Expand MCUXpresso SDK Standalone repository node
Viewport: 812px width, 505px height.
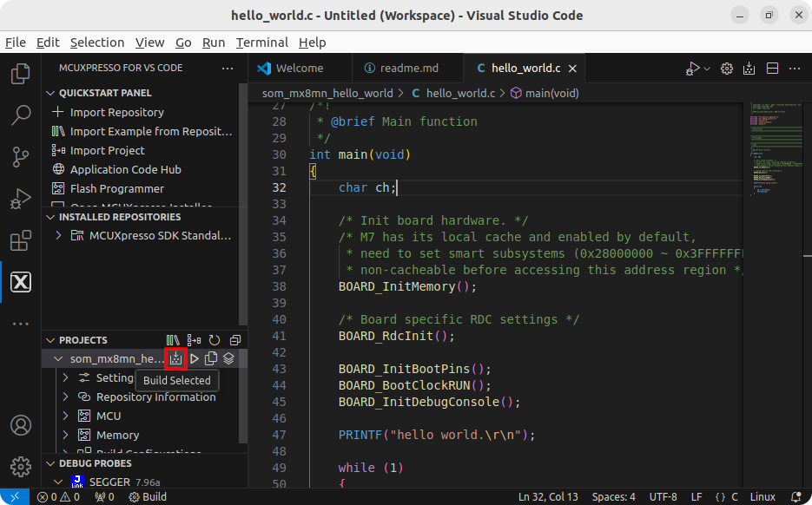click(x=59, y=236)
